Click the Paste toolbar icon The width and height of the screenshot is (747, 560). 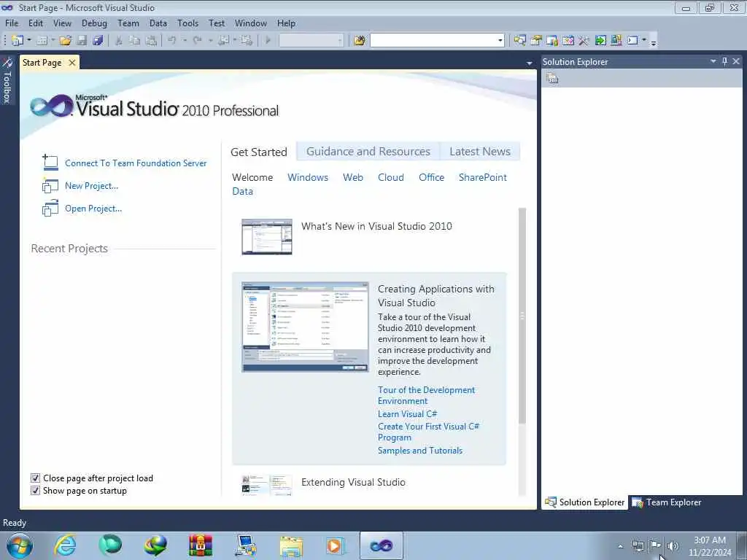tap(151, 41)
